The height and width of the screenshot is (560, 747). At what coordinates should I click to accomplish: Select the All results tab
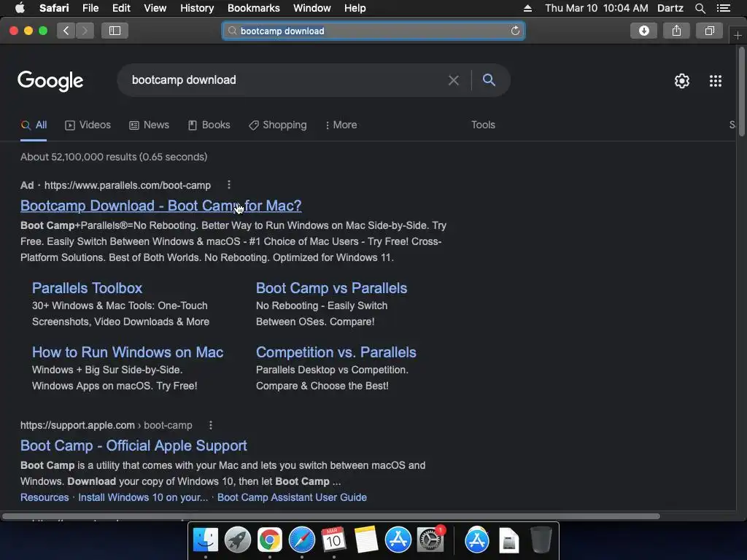click(x=34, y=125)
